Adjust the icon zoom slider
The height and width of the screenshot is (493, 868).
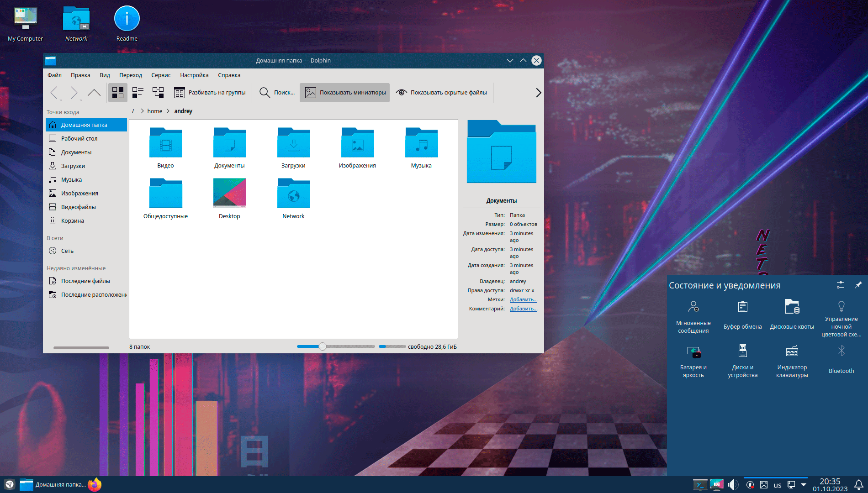[323, 346]
